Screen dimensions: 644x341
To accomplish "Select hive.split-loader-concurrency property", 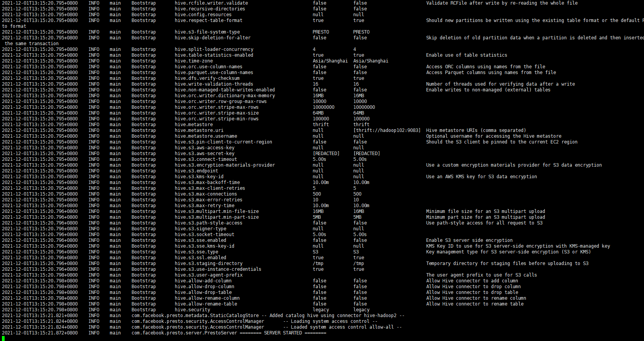I will (214, 49).
